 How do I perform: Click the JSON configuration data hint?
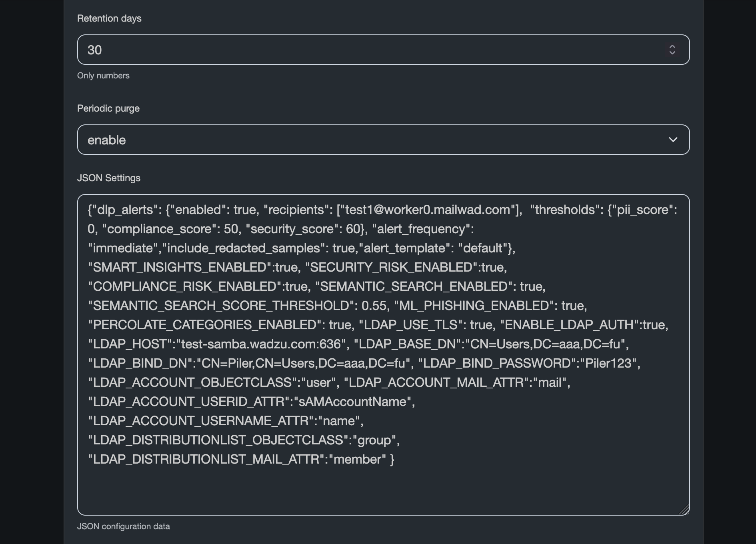coord(123,526)
